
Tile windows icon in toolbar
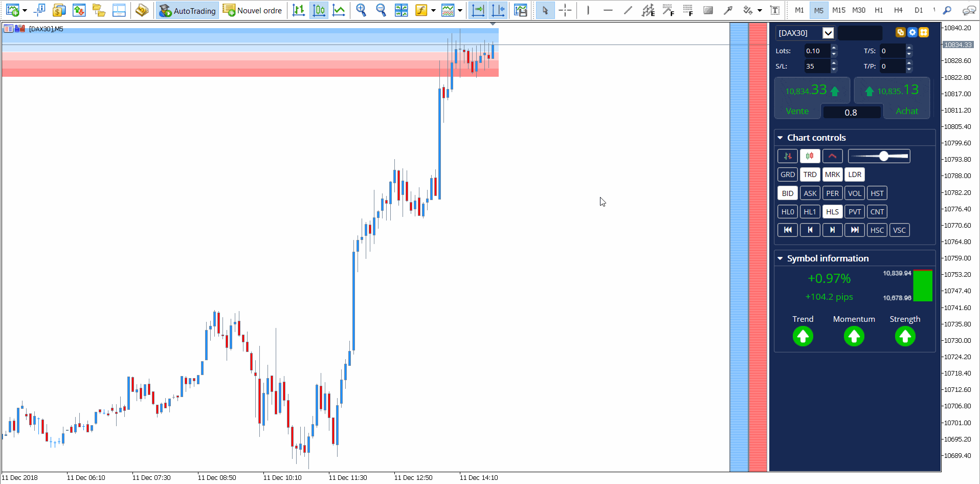402,10
